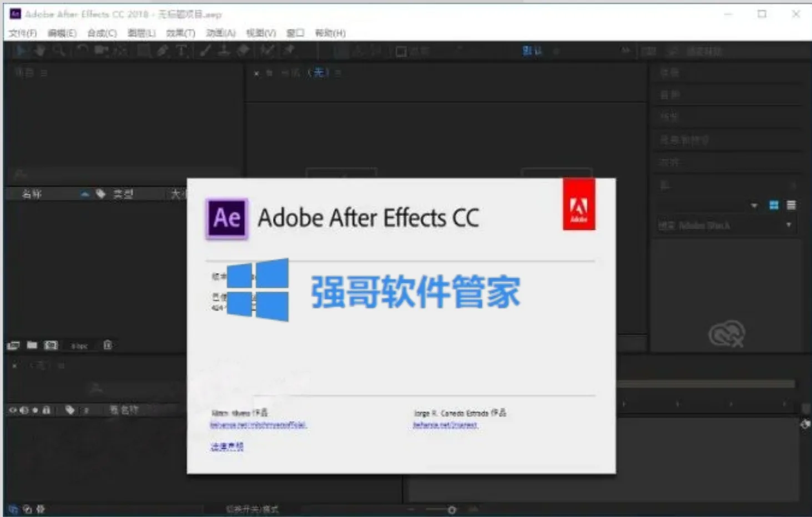Toggle lock column in timeline header
This screenshot has width=812, height=517.
(47, 410)
